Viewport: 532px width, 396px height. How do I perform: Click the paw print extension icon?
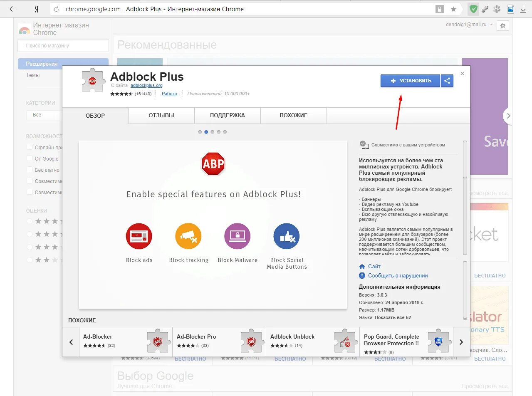click(x=497, y=9)
